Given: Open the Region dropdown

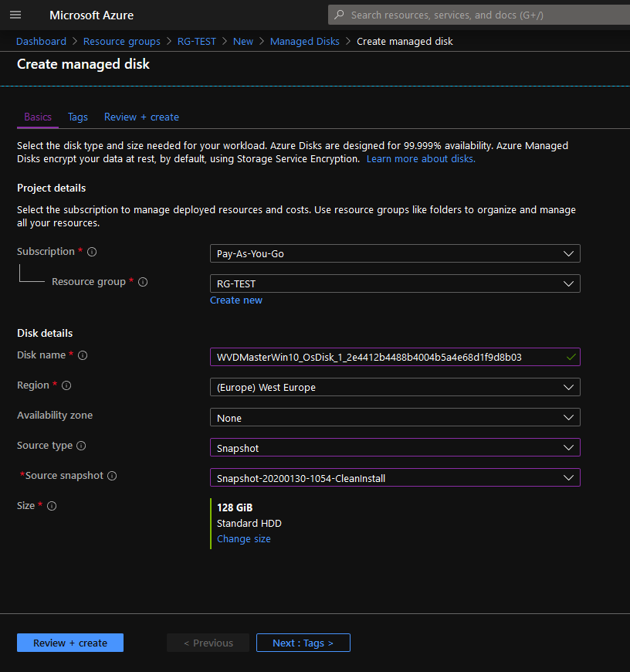Looking at the screenshot, I should point(395,387).
